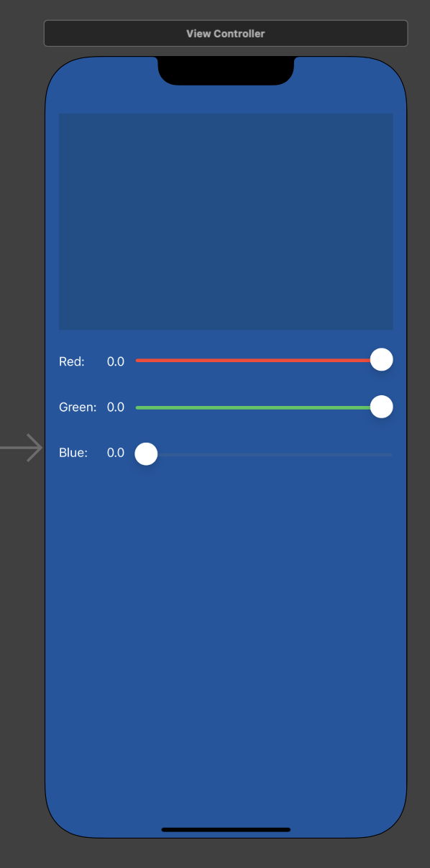
Task: Click the color preview view
Action: tap(226, 221)
